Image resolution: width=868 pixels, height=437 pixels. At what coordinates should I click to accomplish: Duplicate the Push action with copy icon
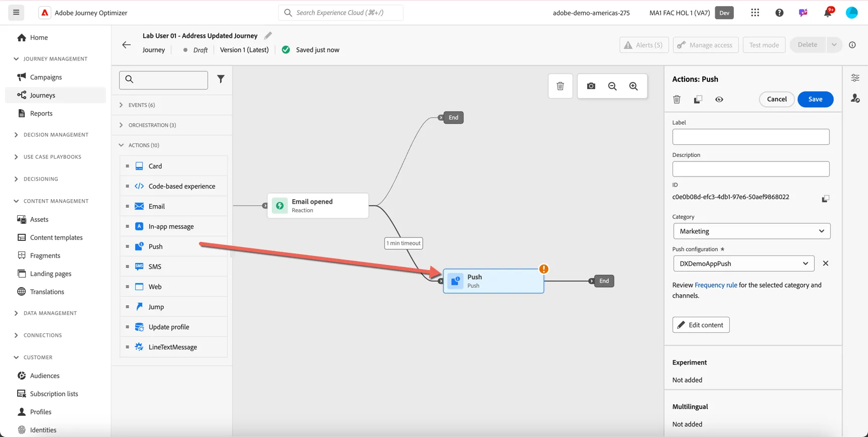coord(698,100)
